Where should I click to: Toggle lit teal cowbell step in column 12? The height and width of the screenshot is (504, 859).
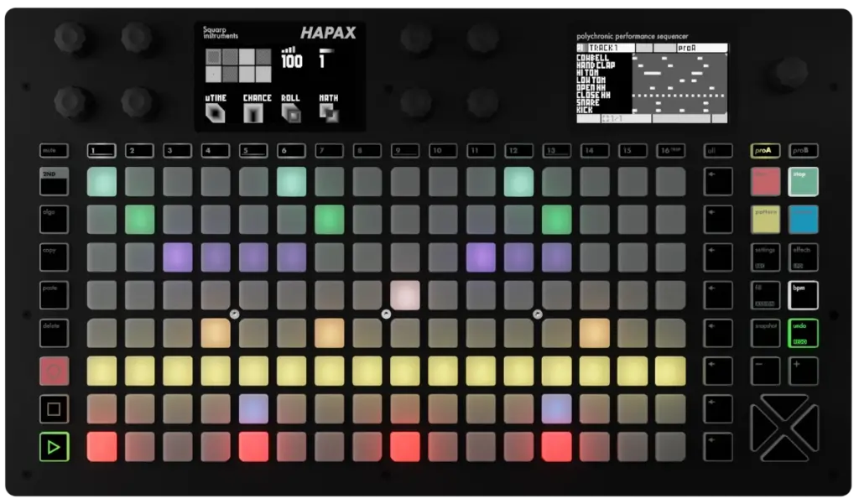pyautogui.click(x=518, y=182)
